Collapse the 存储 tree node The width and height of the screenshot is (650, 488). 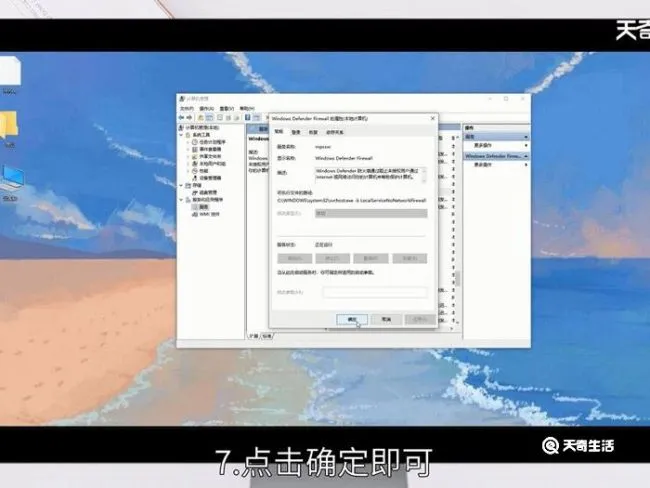(x=182, y=185)
